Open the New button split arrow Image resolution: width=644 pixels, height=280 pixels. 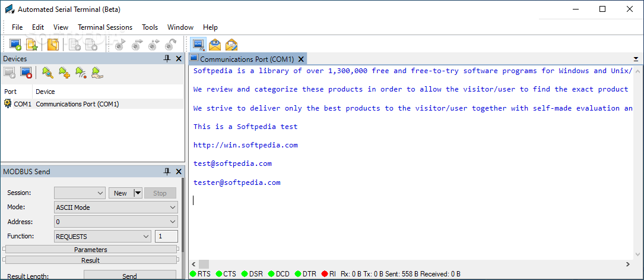tap(138, 193)
